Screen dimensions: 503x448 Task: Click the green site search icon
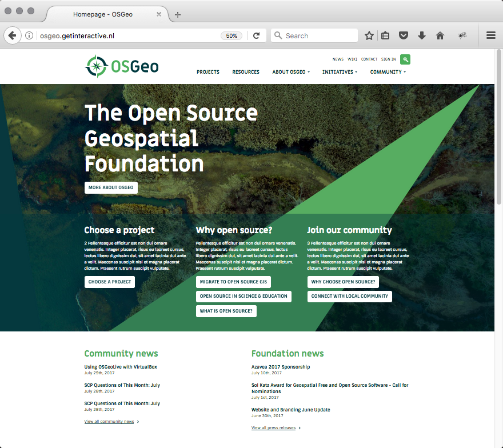[x=405, y=59]
